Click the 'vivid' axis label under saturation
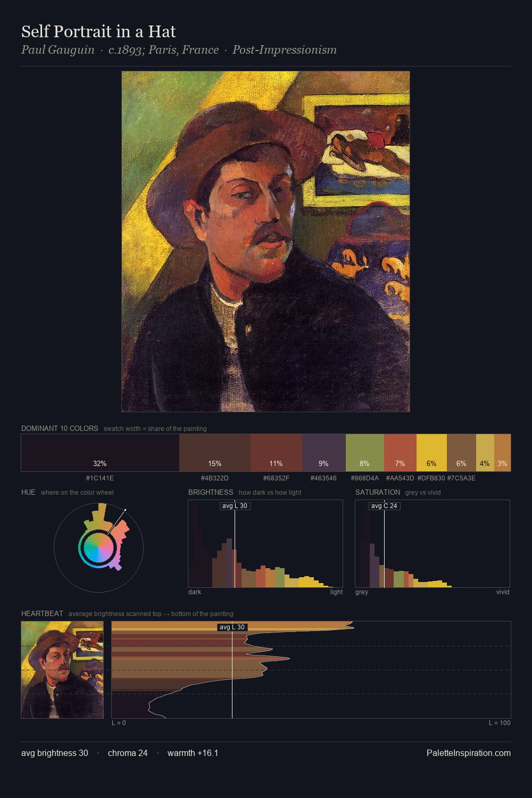This screenshot has width=532, height=798. [x=503, y=592]
